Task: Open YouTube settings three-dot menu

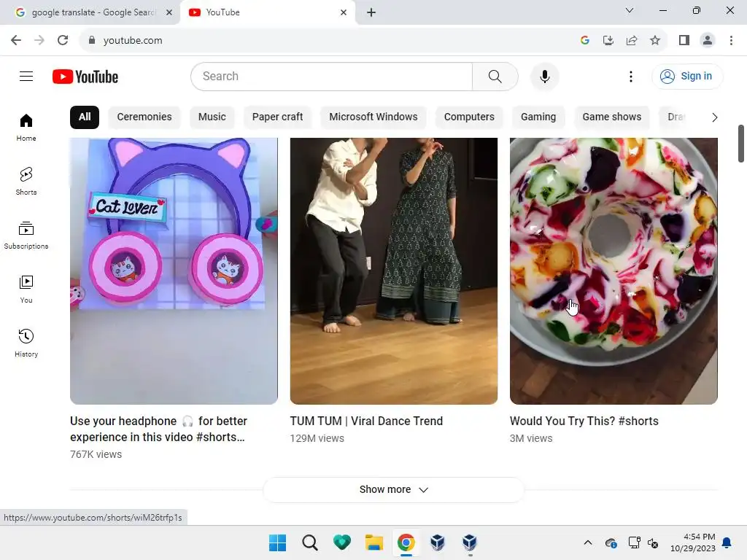Action: click(x=631, y=77)
